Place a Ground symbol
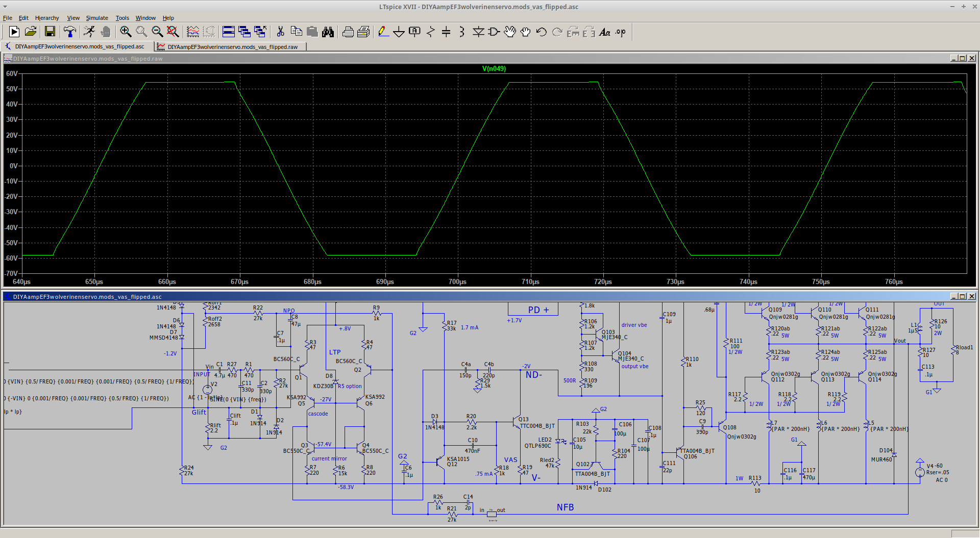 point(399,32)
